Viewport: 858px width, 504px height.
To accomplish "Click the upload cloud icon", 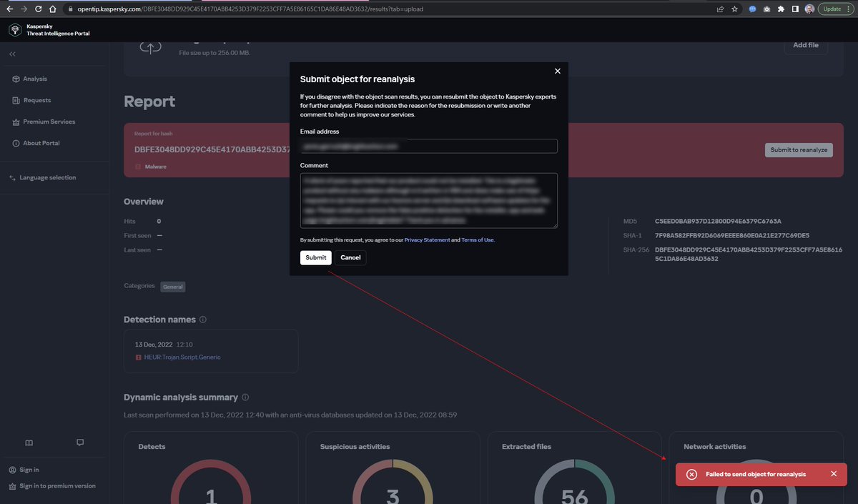I will pyautogui.click(x=149, y=46).
